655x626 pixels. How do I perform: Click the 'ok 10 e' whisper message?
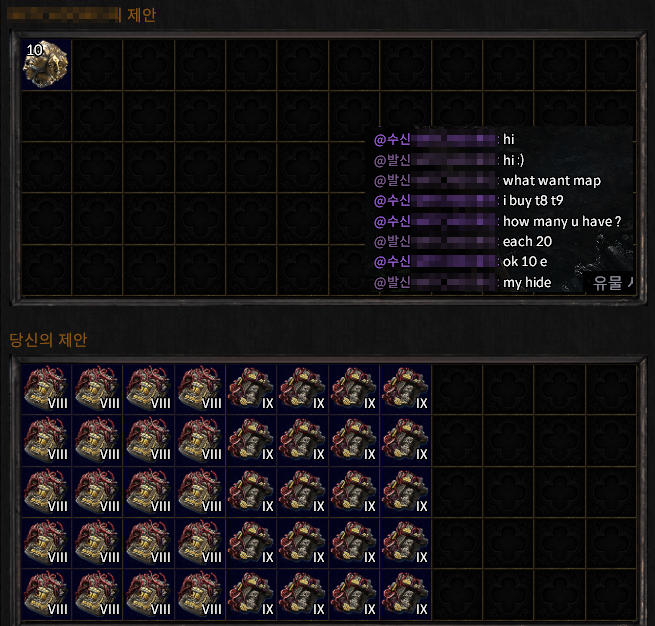pyautogui.click(x=525, y=262)
